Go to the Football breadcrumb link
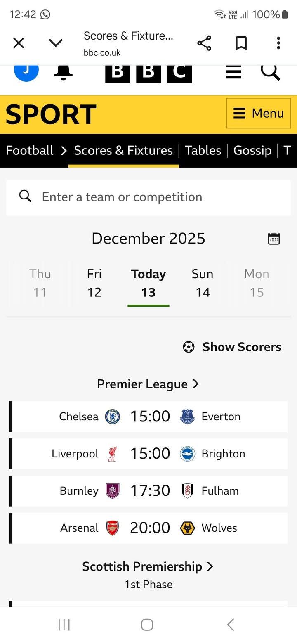 [x=30, y=150]
